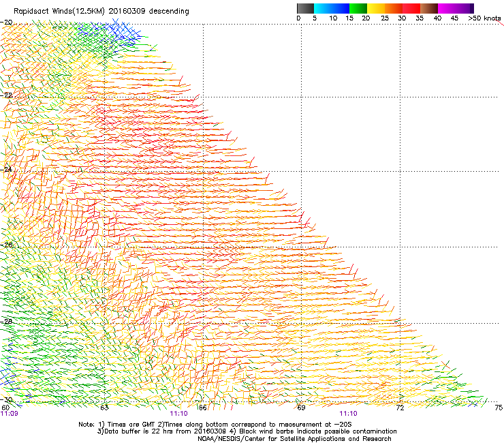The height and width of the screenshot is (443, 504).
Task: Click the '-20' latitude axis label
Action: click(6, 22)
